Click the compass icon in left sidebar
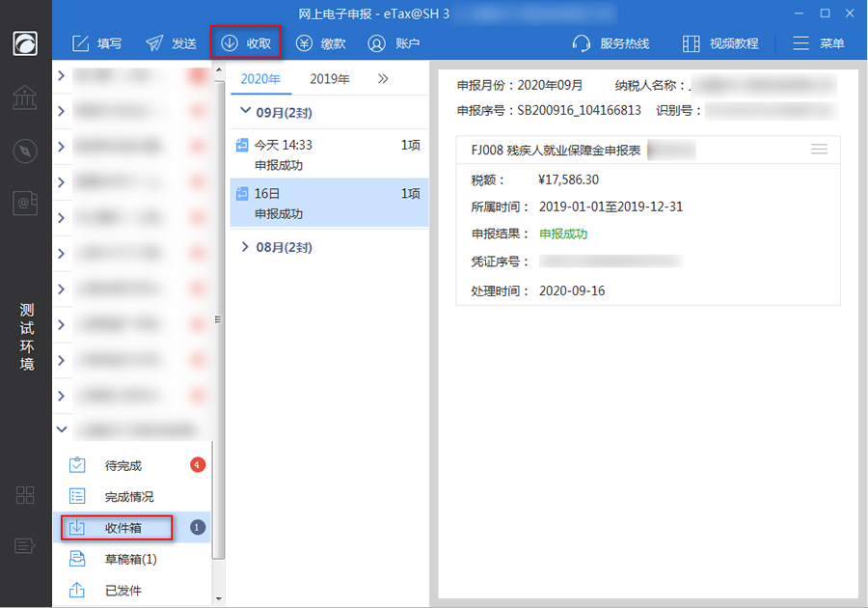 tap(25, 151)
